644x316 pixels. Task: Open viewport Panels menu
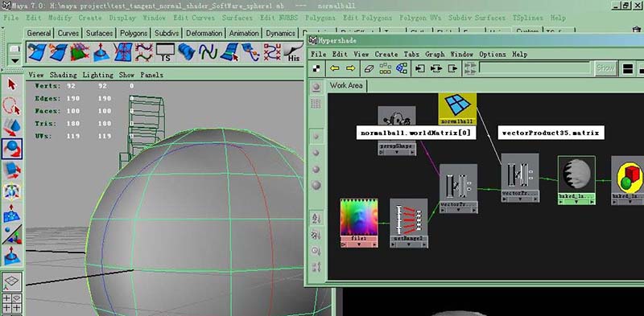(151, 75)
